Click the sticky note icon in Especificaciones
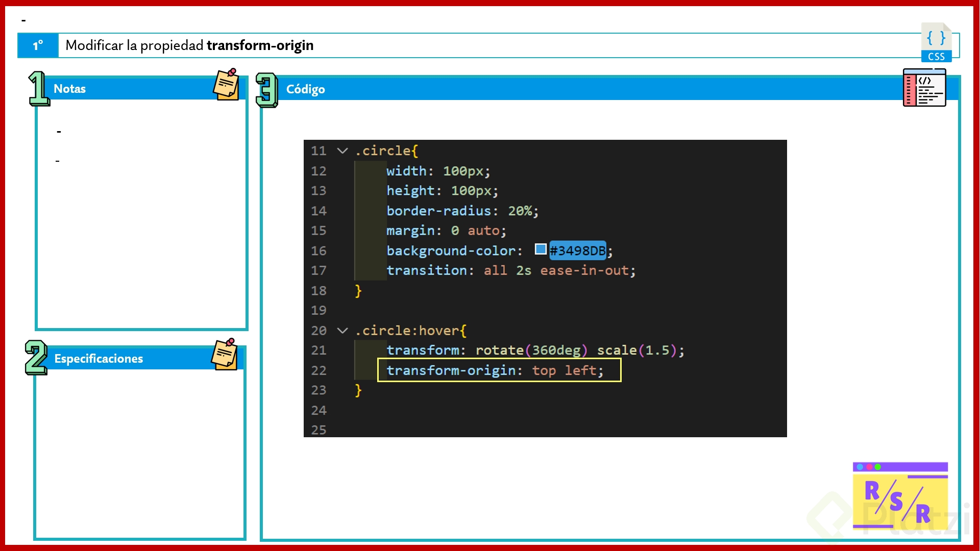Screen dimensions: 980x551 [x=225, y=354]
